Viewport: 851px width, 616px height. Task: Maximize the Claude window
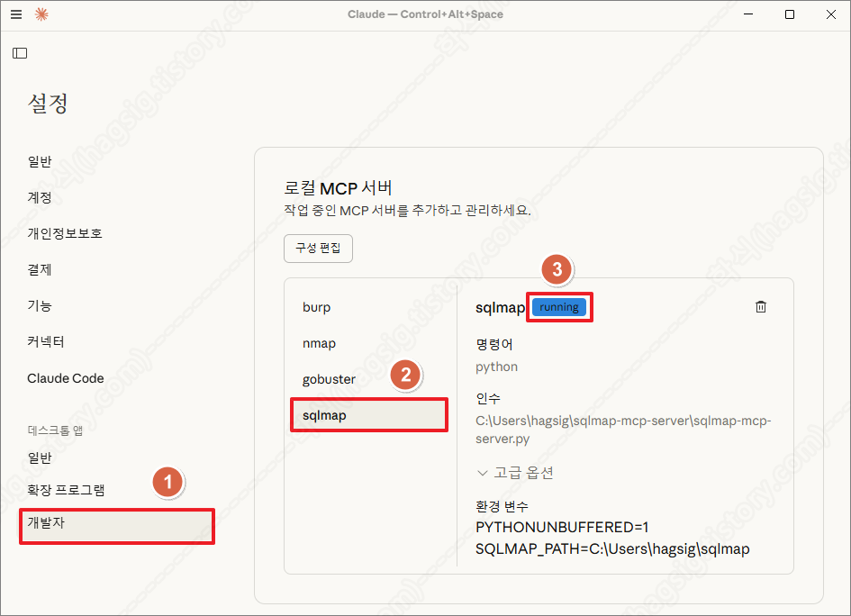tap(790, 14)
